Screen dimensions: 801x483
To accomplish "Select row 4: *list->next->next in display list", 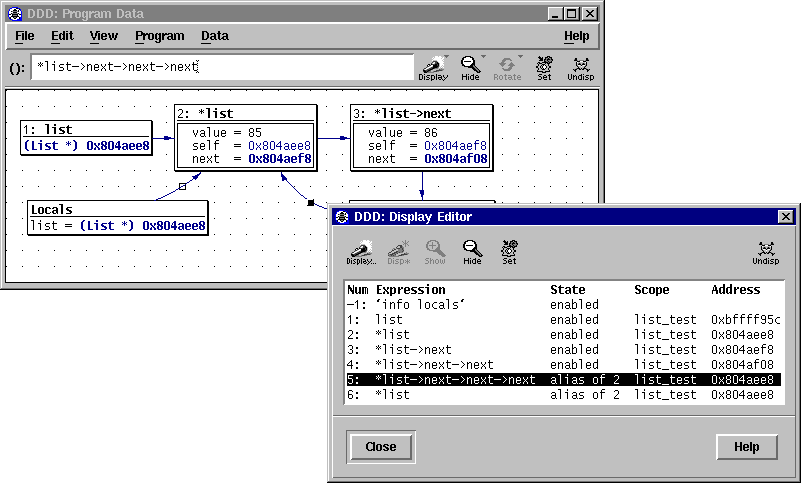I will 563,365.
